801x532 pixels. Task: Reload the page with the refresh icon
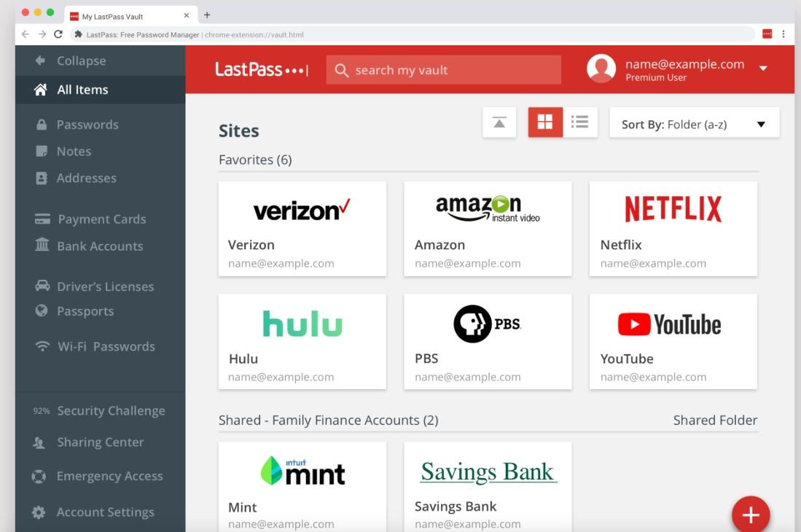(x=58, y=34)
